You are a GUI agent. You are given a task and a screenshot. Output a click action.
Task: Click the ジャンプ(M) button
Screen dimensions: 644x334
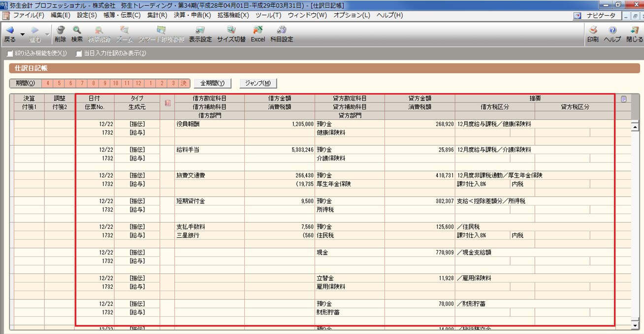pos(258,83)
